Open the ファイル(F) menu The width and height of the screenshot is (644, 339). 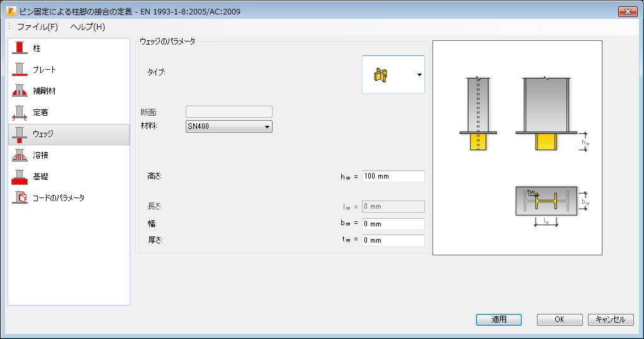pyautogui.click(x=37, y=26)
